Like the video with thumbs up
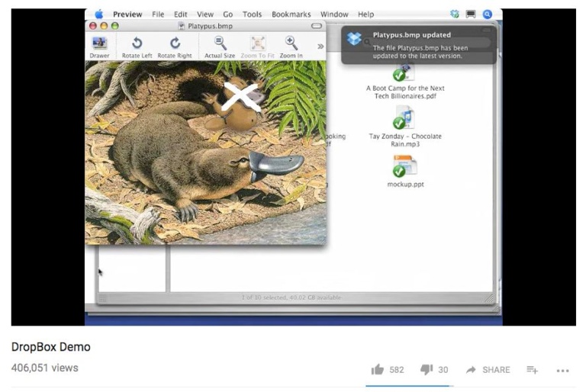 [378, 370]
